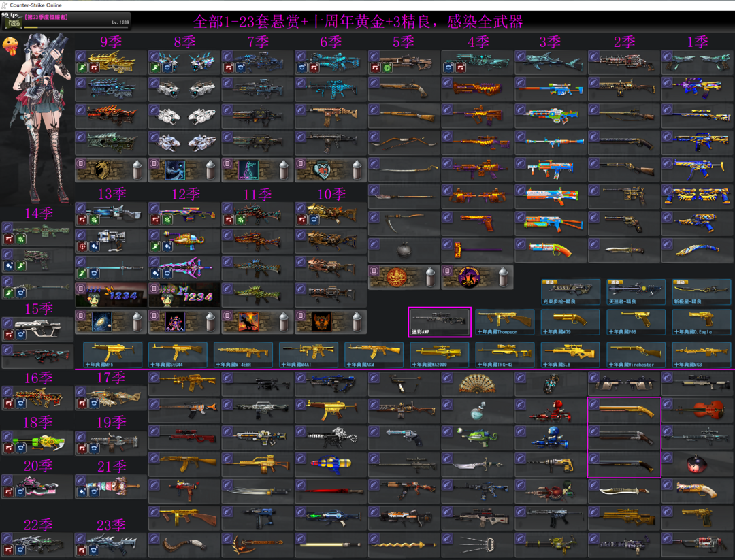Open the 十年典藏Winchester item
735x560 pixels.
[636, 355]
